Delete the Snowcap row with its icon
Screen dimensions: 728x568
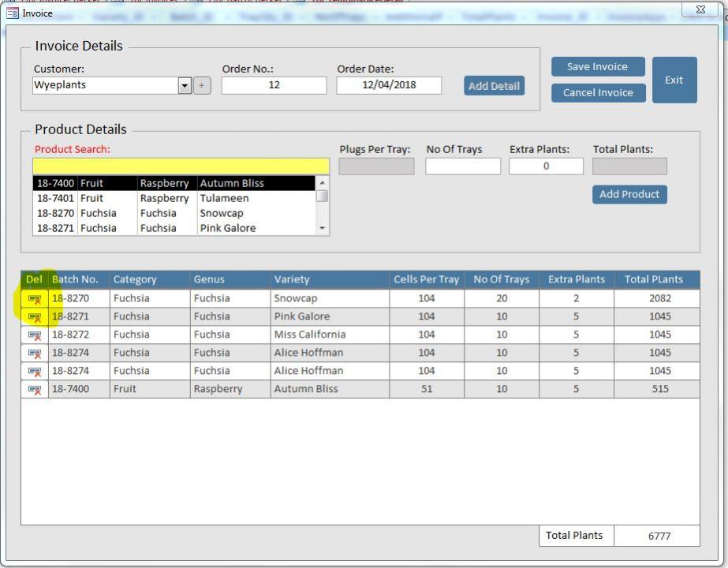tap(34, 299)
